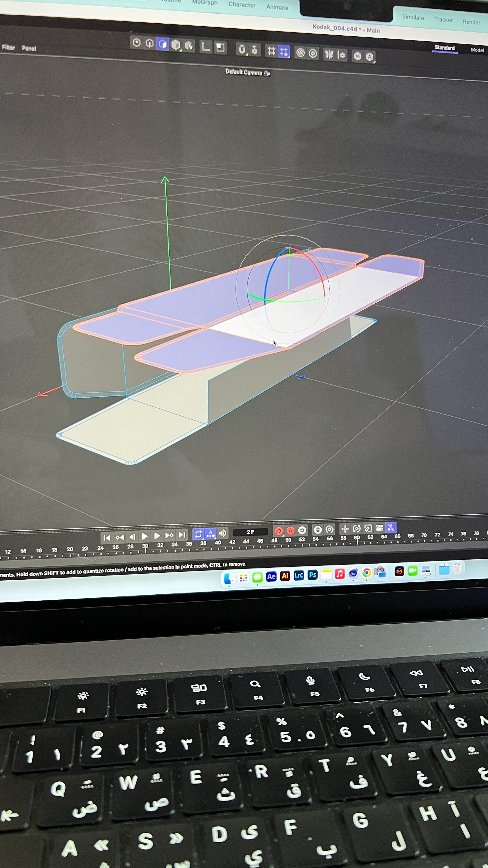This screenshot has width=488, height=868.
Task: Launch Lightroom Classic from the Dock
Action: 299,575
